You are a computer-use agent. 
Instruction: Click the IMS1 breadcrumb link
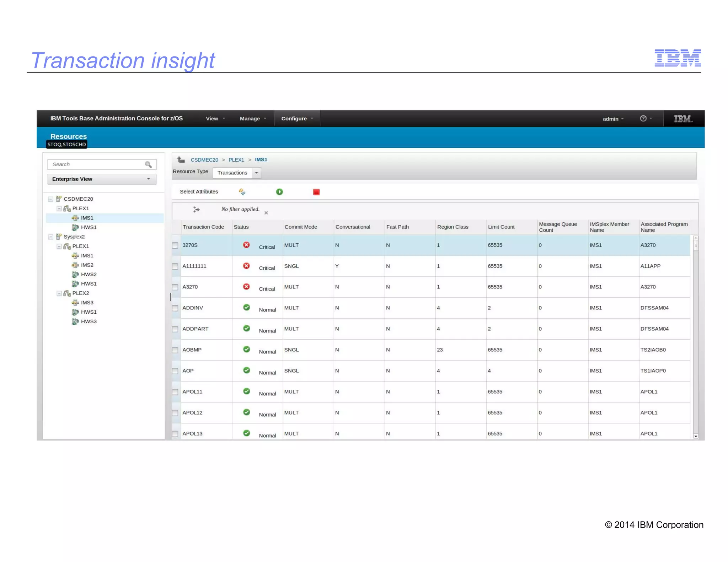tap(261, 160)
